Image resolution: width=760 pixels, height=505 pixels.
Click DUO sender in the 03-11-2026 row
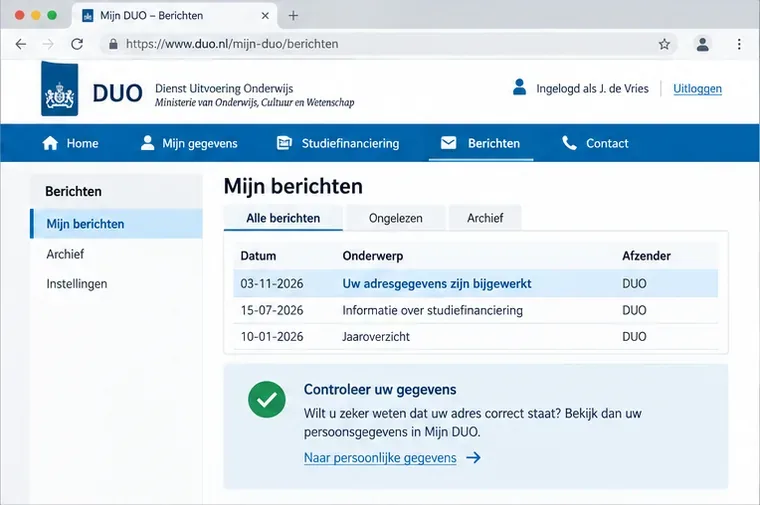point(634,284)
